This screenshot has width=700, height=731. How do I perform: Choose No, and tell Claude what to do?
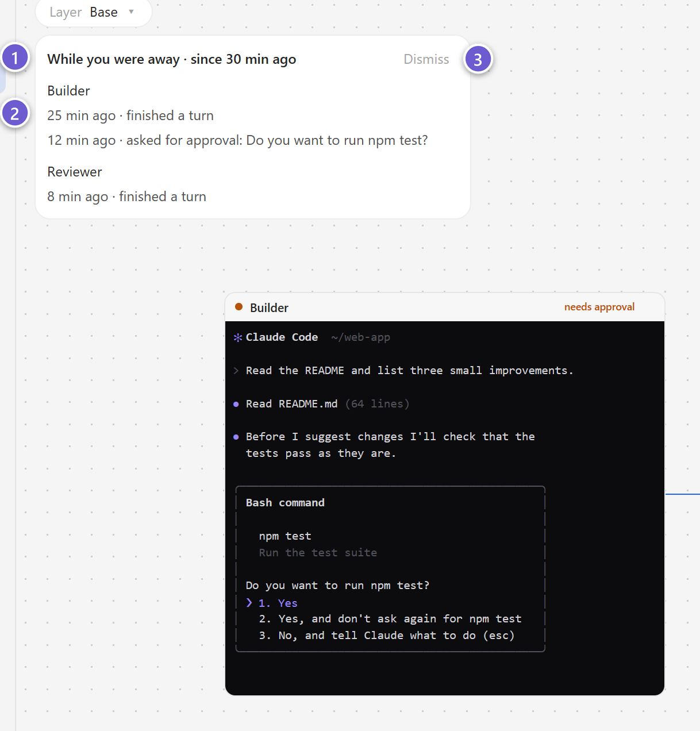[x=387, y=636]
